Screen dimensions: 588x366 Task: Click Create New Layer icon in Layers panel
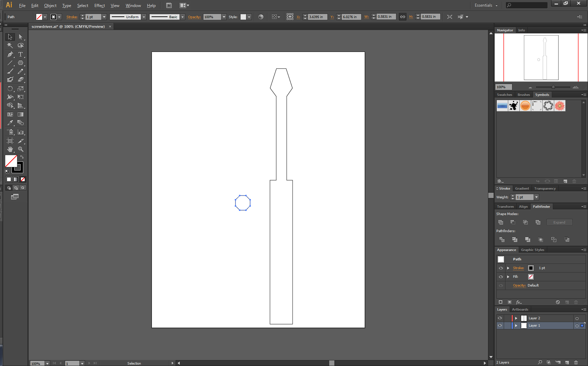pyautogui.click(x=567, y=363)
